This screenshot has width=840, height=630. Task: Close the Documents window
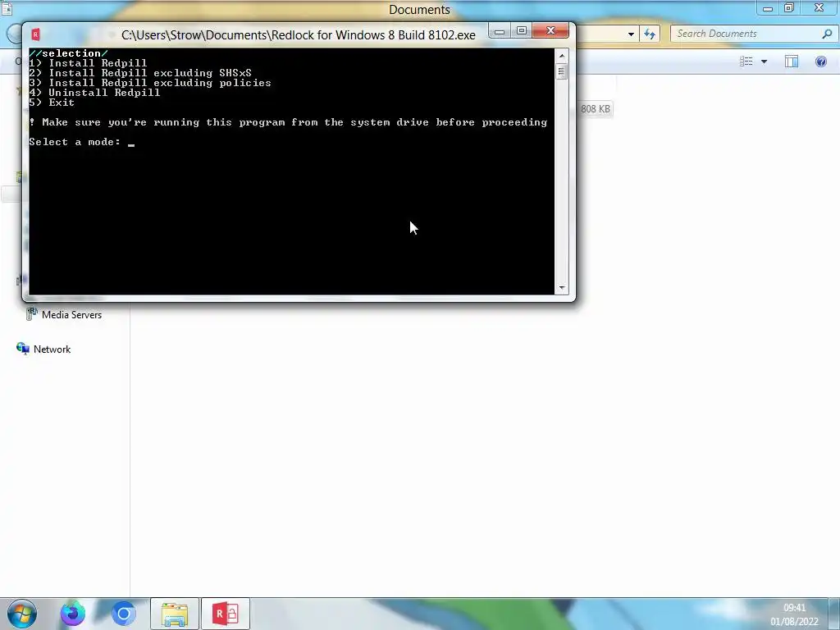tap(819, 7)
